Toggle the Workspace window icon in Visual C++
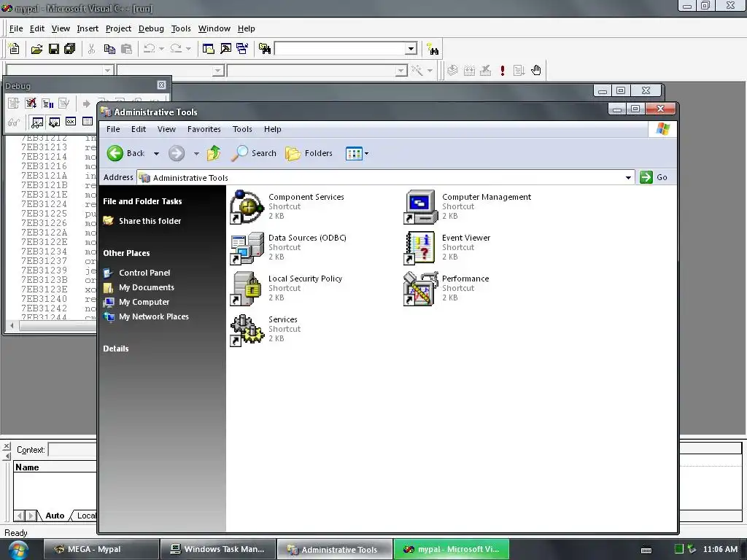The height and width of the screenshot is (560, 747). point(208,49)
